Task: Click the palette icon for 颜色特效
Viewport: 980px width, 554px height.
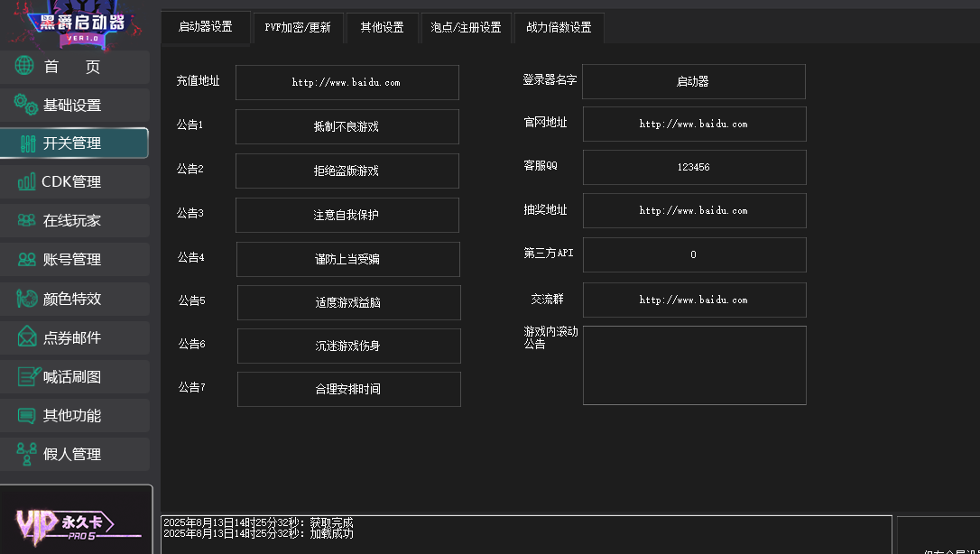Action: click(27, 299)
